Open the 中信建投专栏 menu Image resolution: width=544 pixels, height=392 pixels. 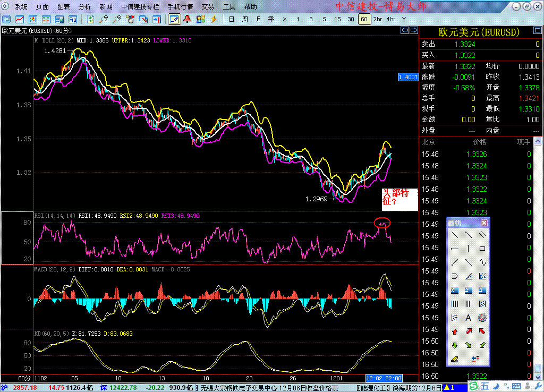(x=141, y=7)
